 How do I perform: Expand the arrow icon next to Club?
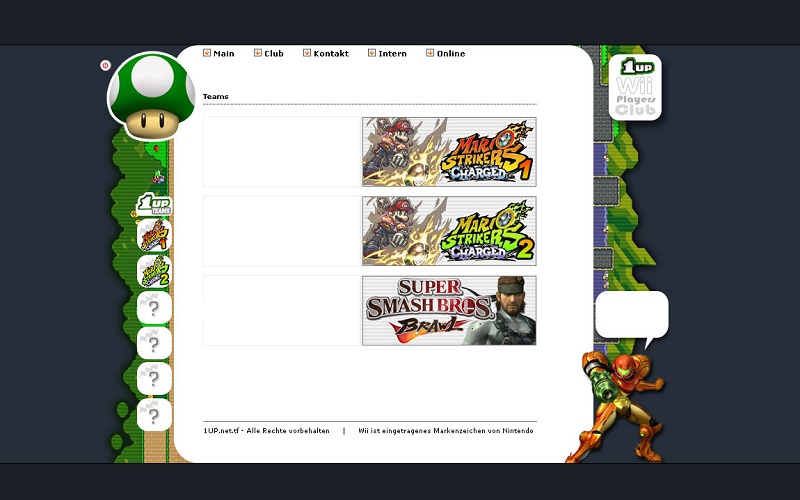tap(258, 53)
